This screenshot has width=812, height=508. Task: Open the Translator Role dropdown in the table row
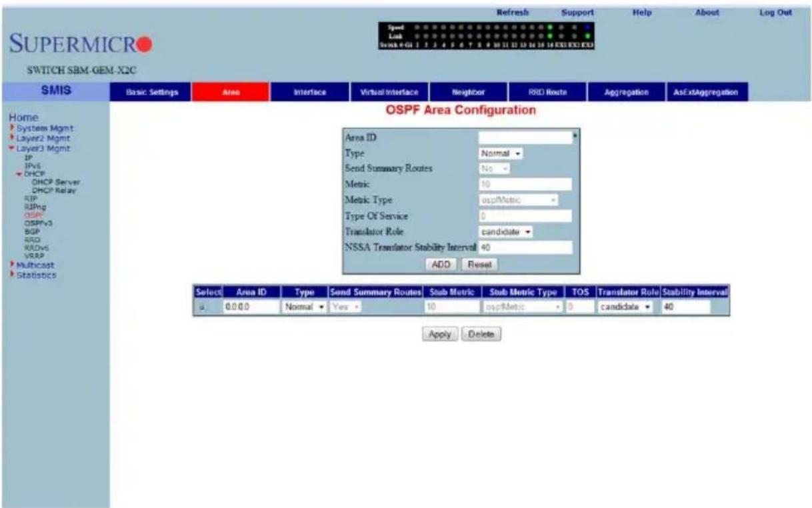pos(625,307)
